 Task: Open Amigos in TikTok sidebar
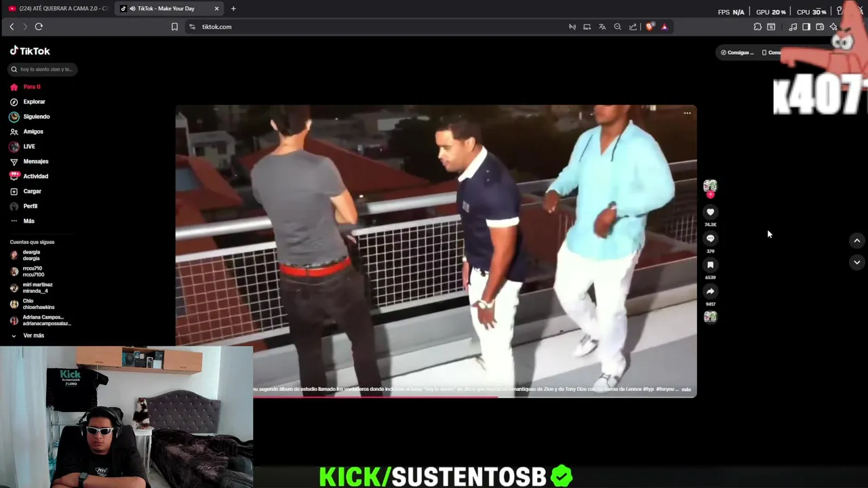(x=26, y=131)
